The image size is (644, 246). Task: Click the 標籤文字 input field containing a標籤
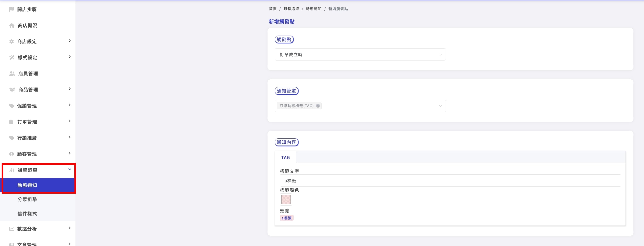tap(450, 180)
